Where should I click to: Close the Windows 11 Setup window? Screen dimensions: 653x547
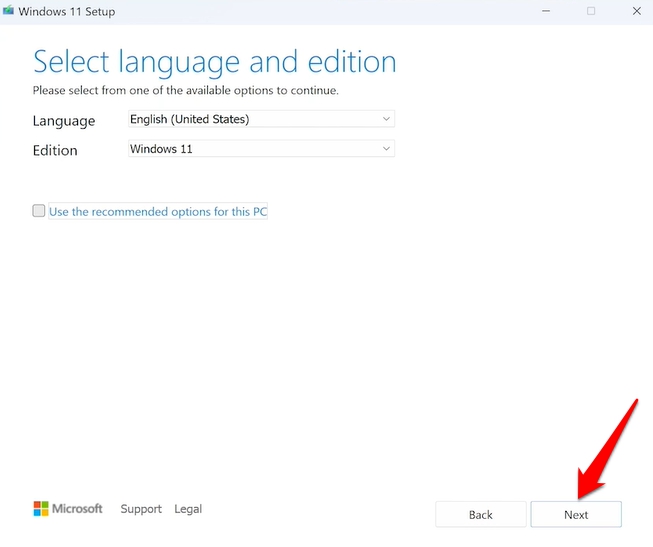click(x=636, y=11)
